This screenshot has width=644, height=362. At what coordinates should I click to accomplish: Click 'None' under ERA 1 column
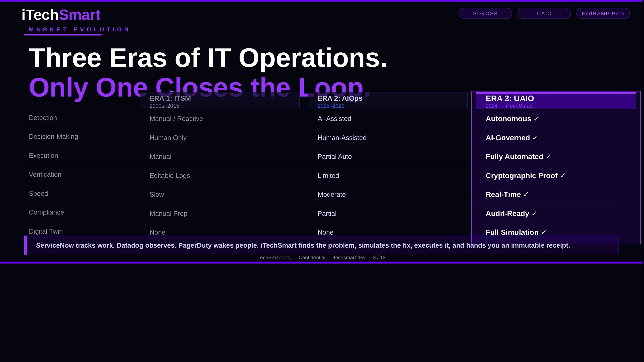pos(157,232)
